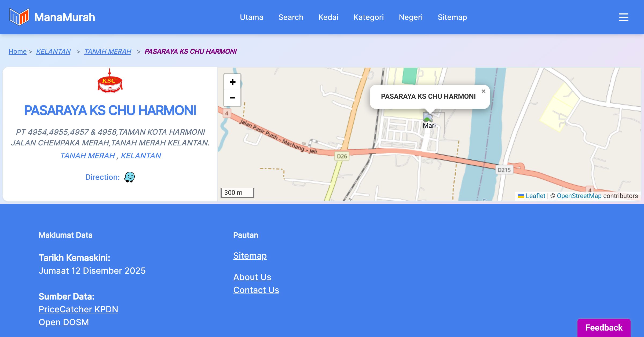
Task: Open OpenStreetMap attribution link
Action: pos(579,196)
